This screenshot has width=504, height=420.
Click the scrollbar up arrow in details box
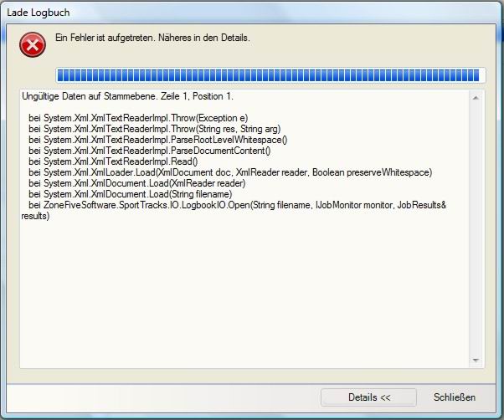click(476, 97)
